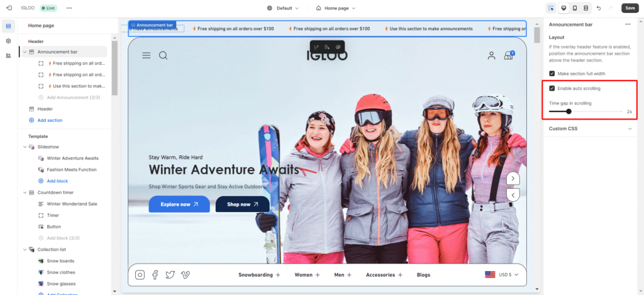The height and width of the screenshot is (295, 644).
Task: Expand the Custom CSS section
Action: click(630, 129)
